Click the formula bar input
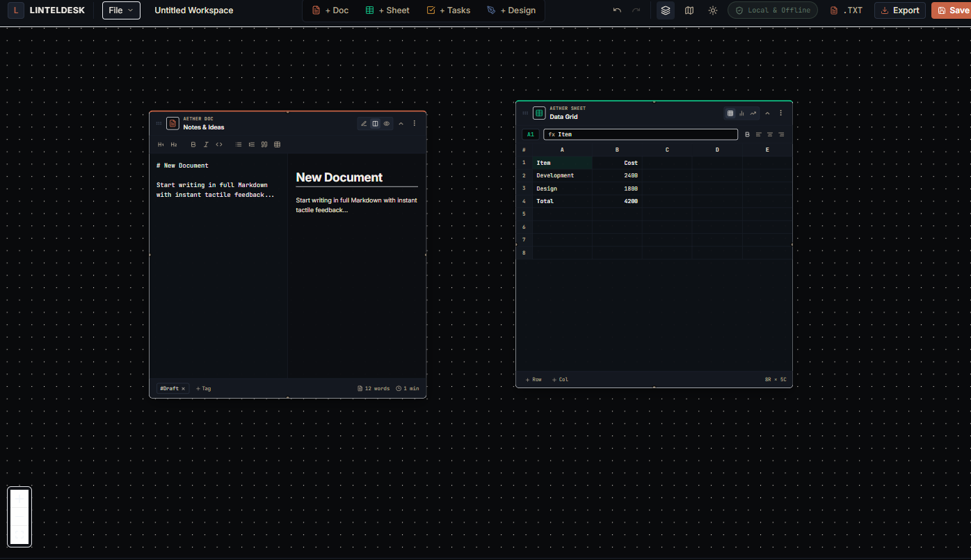Viewport: 971px width, 560px height. click(641, 134)
